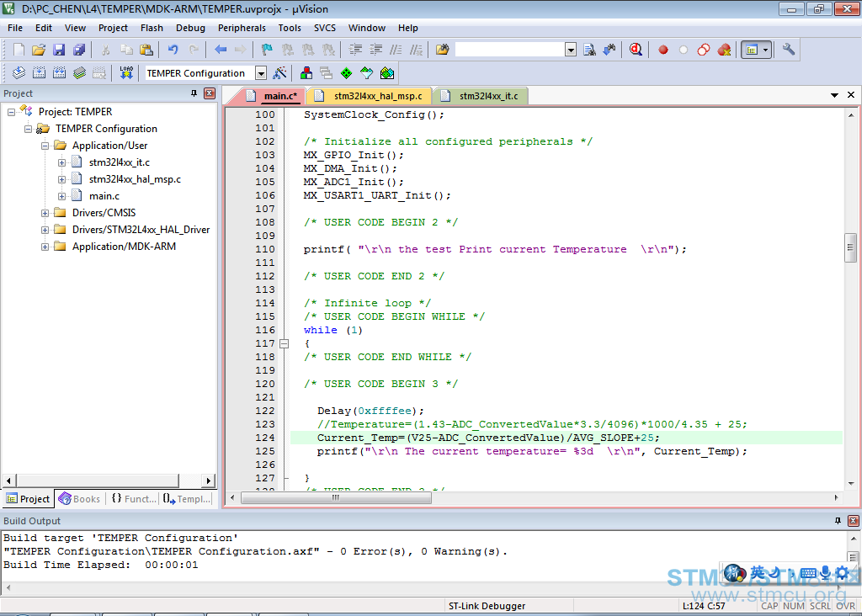The width and height of the screenshot is (867, 616).
Task: Switch to stm32l4xx_it.c editor tab
Action: [482, 96]
